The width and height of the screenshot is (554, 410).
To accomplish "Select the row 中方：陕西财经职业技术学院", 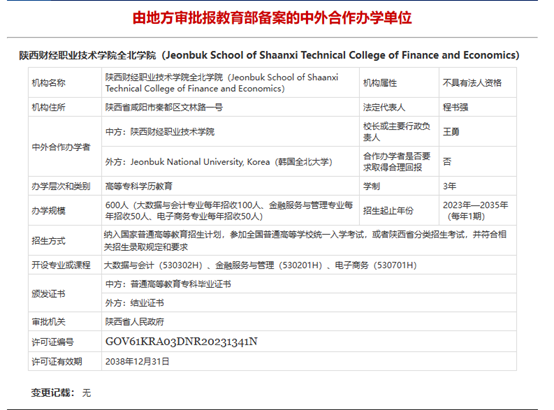I will coord(160,132).
